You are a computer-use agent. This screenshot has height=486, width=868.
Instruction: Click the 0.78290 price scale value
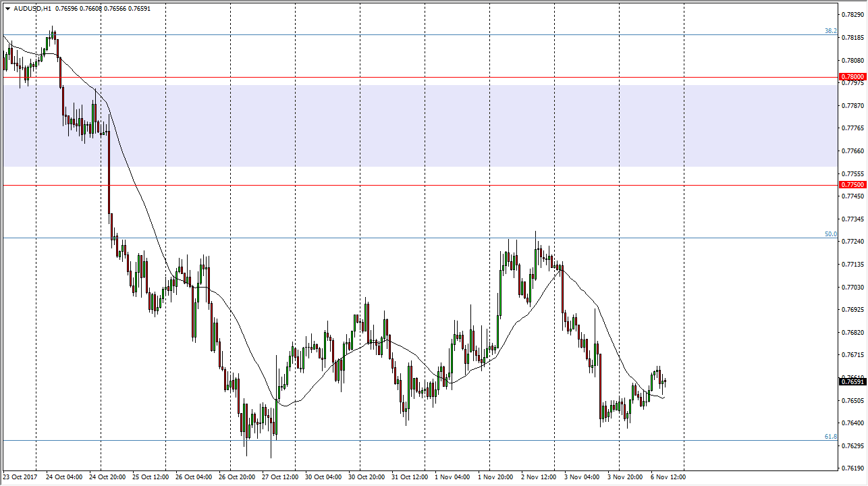click(x=854, y=14)
